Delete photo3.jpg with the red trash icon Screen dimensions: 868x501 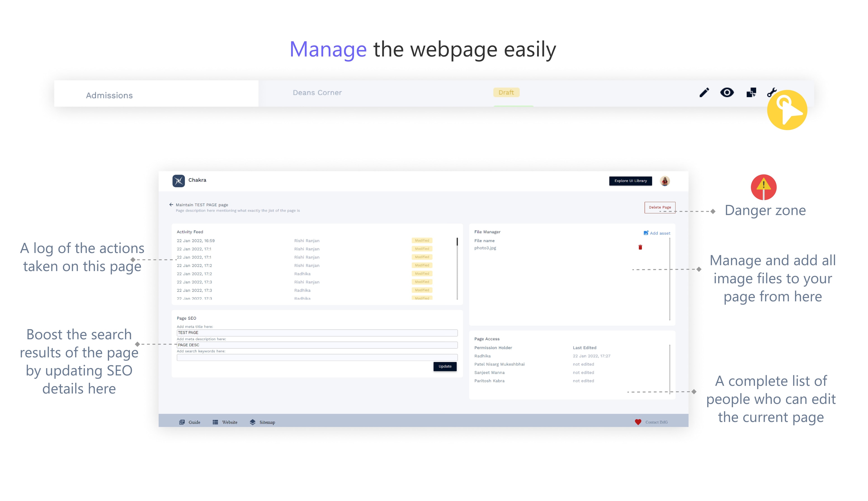click(640, 247)
